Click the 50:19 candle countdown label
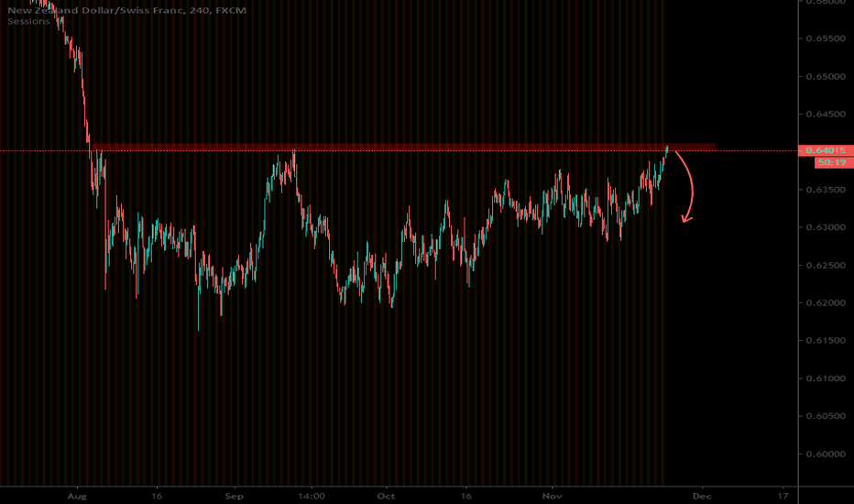854x504 pixels. [x=834, y=162]
